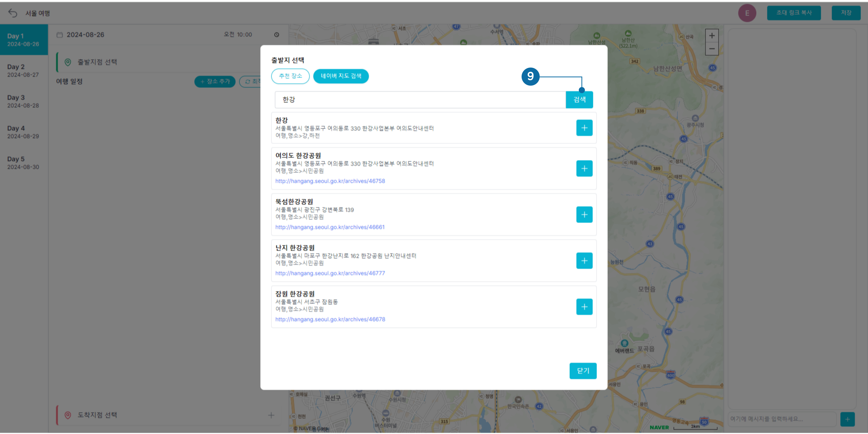Open link hangang.seoul.go.kr/archives/46661
The width and height of the screenshot is (868, 434).
pos(330,227)
